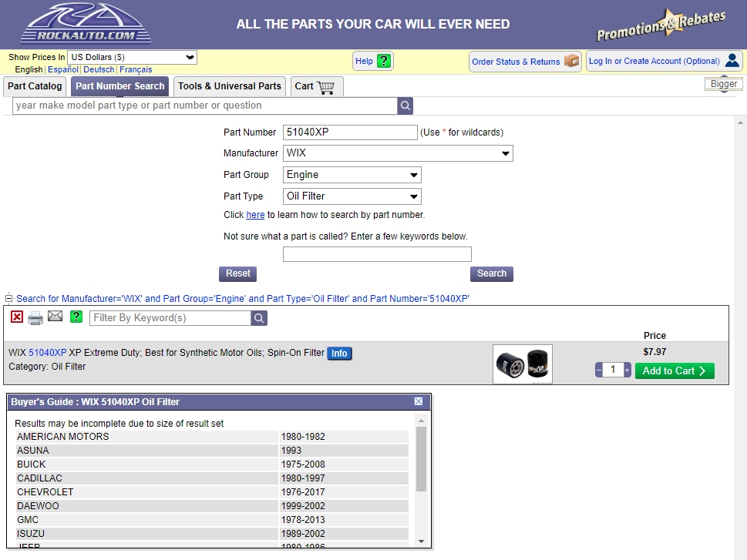Open the Show Prices In currency dropdown
Screen dimensions: 747x560
click(x=132, y=57)
